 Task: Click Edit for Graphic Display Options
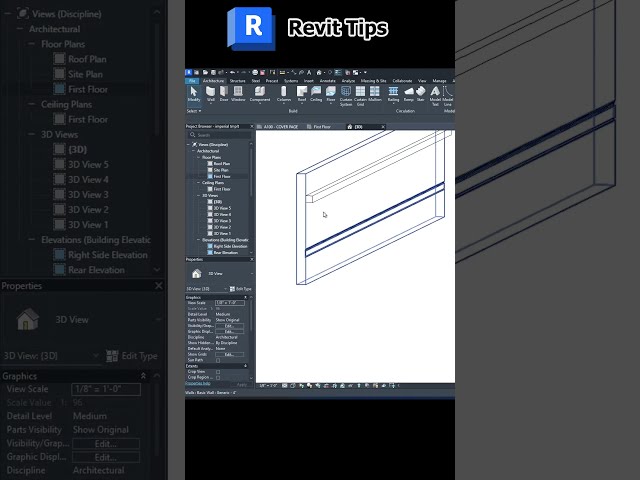coord(229,331)
